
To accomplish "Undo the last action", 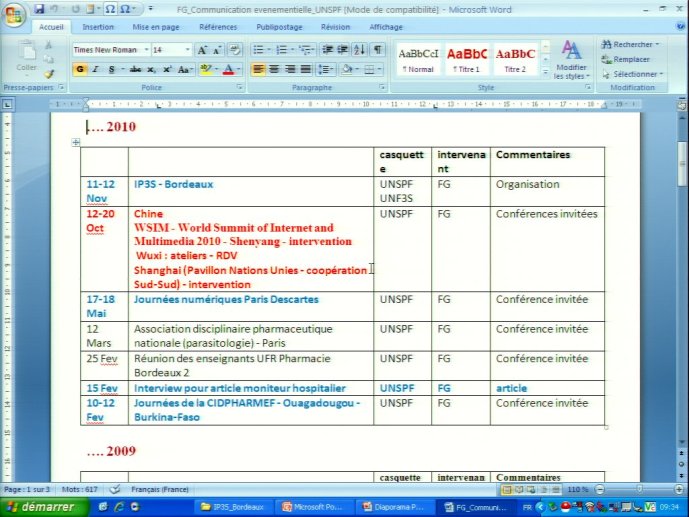I will point(54,9).
